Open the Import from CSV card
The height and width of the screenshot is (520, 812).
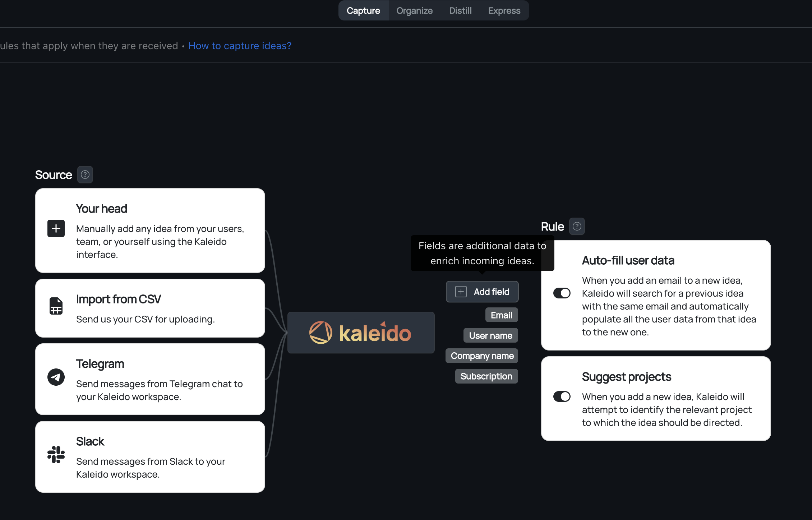click(150, 308)
